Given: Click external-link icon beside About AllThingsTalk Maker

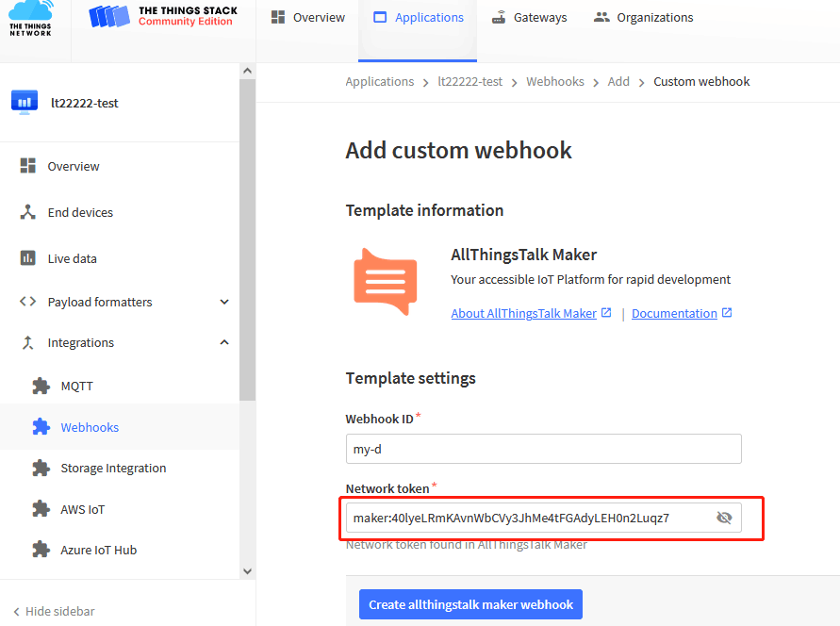Looking at the screenshot, I should coord(606,312).
